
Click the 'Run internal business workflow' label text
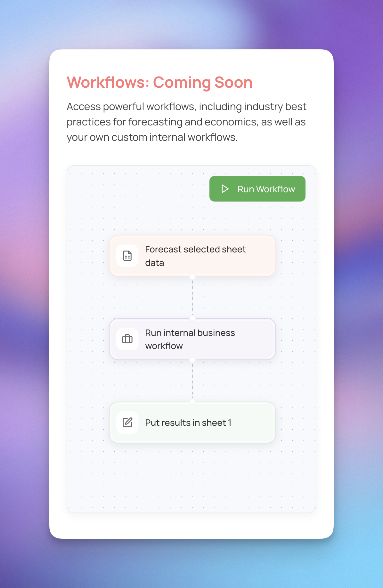190,339
